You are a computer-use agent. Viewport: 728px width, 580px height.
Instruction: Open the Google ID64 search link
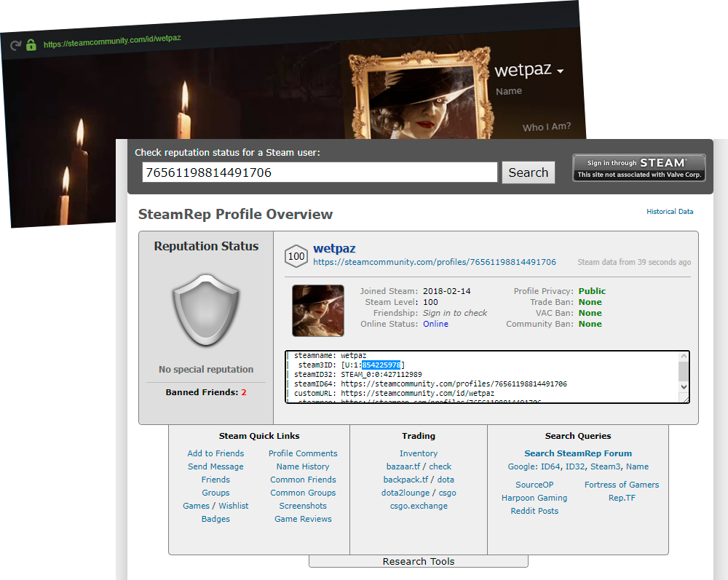(x=550, y=466)
